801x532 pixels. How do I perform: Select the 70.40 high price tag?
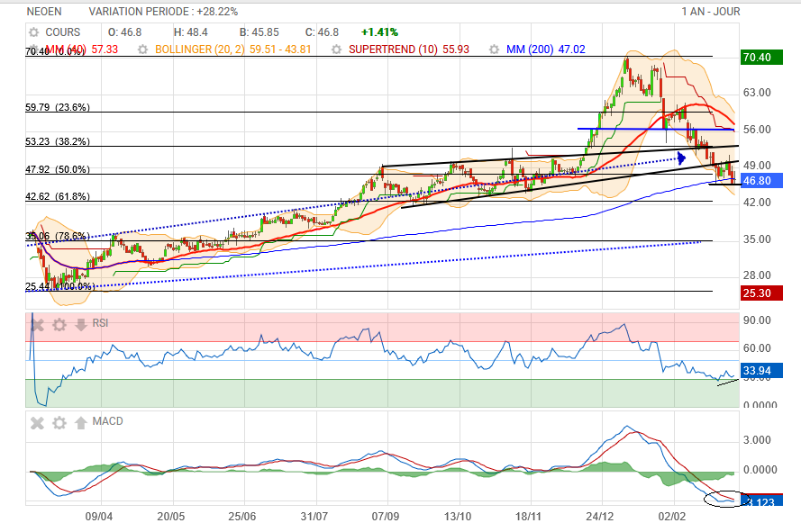pyautogui.click(x=761, y=58)
